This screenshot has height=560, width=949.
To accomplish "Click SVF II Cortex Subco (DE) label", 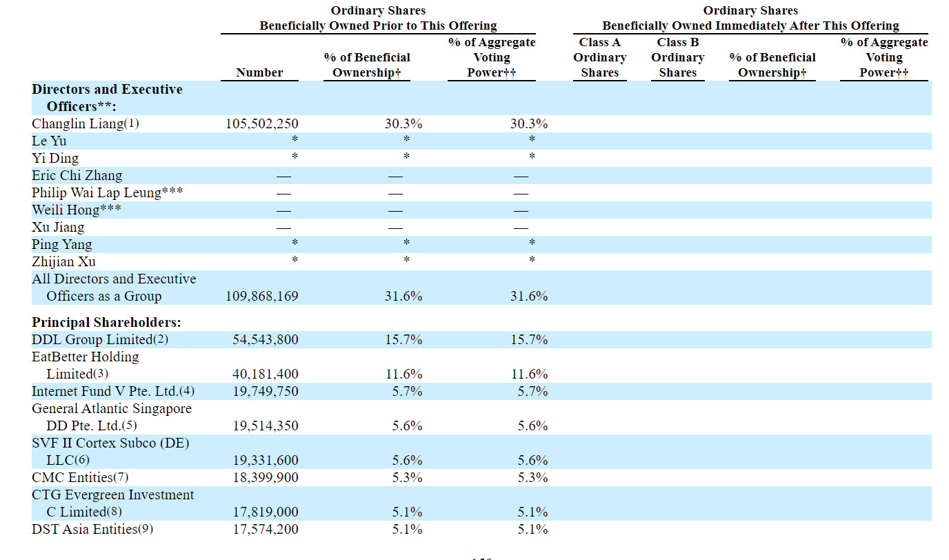I will 110,443.
